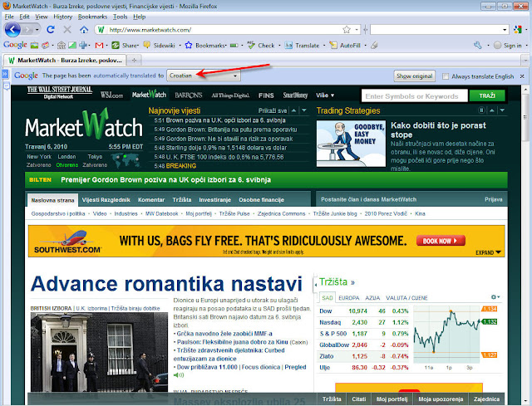This screenshot has width=532, height=406.
Task: Switch to the Komentar tab
Action: coord(151,200)
